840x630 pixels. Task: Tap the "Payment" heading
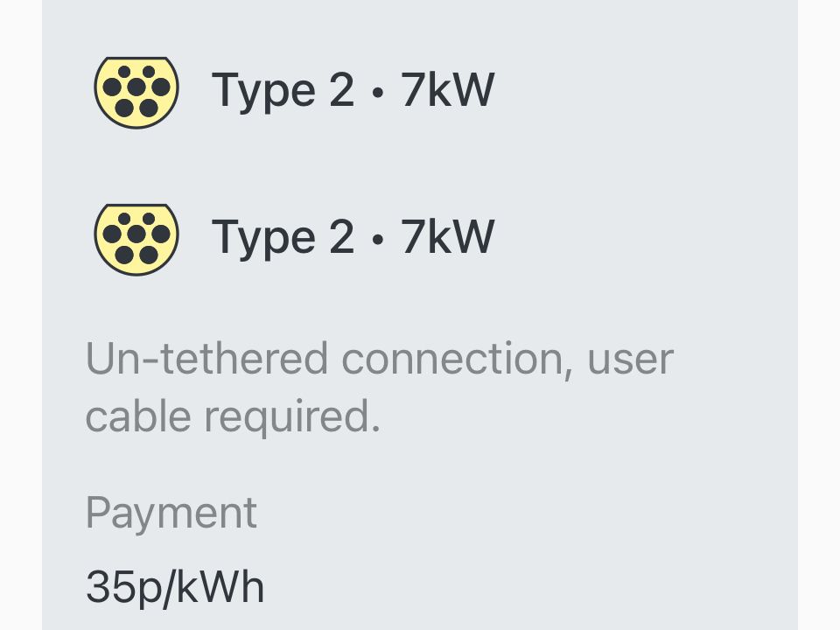171,513
